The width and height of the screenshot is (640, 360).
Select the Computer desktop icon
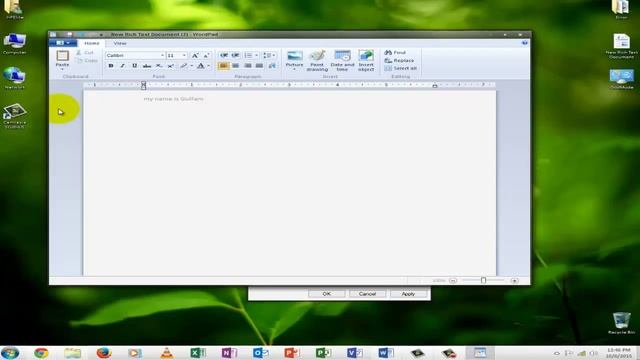(15, 44)
